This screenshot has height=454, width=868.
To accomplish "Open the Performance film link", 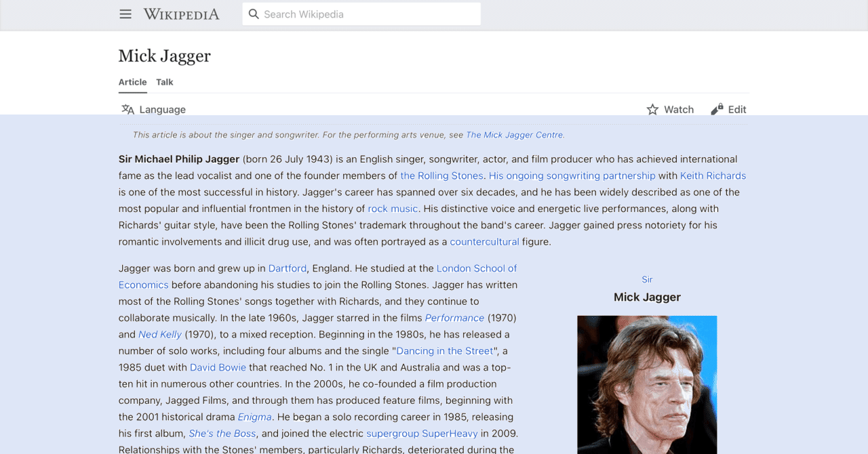I will click(454, 318).
